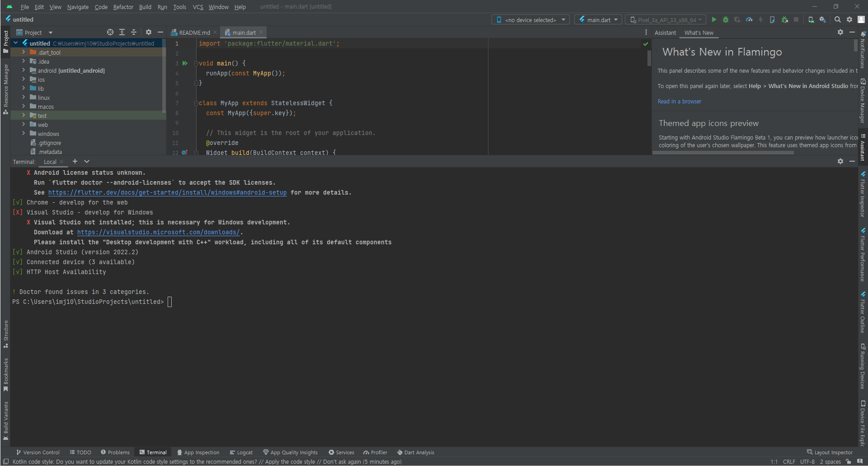This screenshot has width=868, height=466.
Task: Toggle Structure side panel
Action: pos(6,334)
